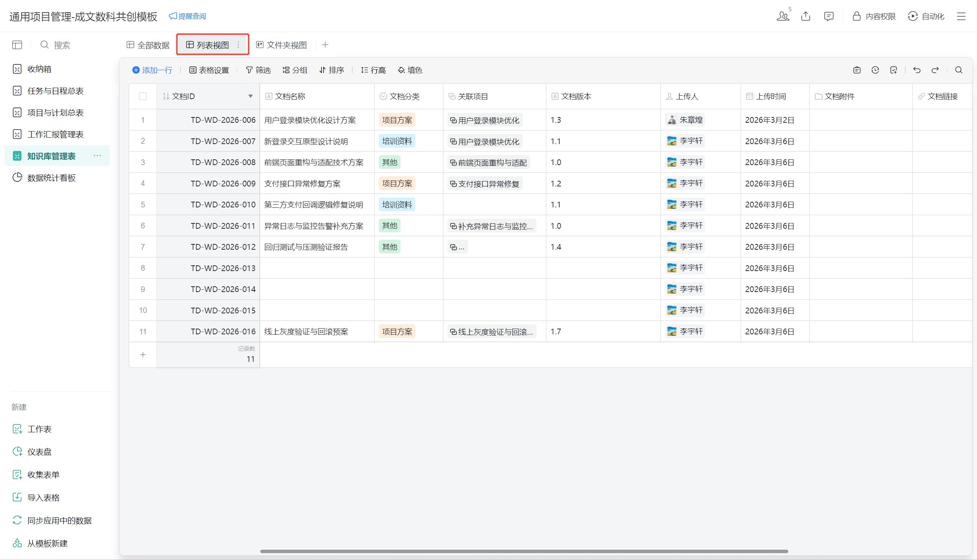Open the hamburger menu at top right
Screen dimensions: 977x560
[x=961, y=16]
